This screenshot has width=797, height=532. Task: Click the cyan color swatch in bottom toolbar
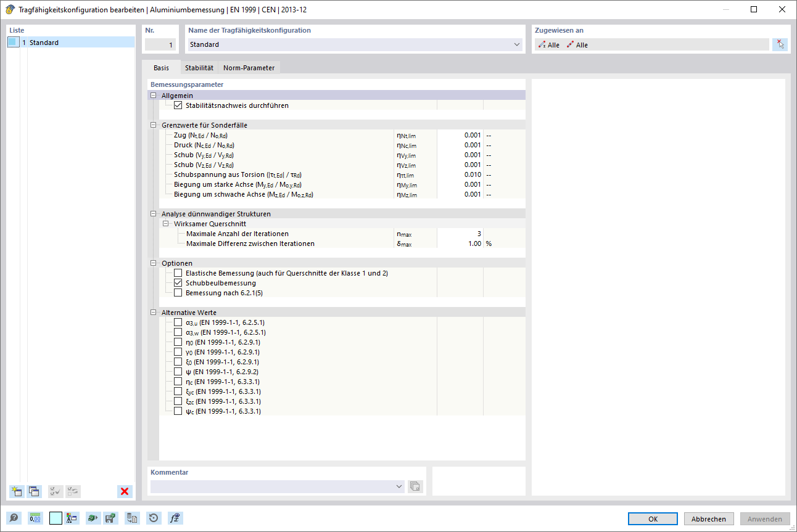tap(56, 518)
